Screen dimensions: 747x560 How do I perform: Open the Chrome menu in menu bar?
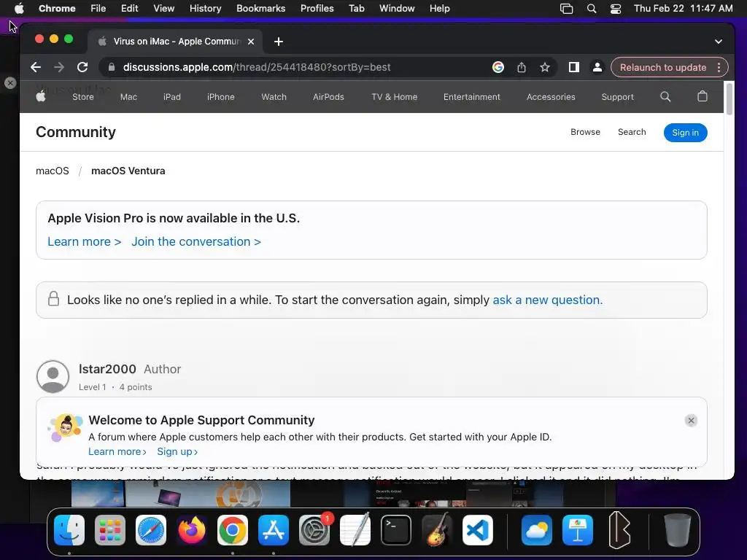coord(57,8)
